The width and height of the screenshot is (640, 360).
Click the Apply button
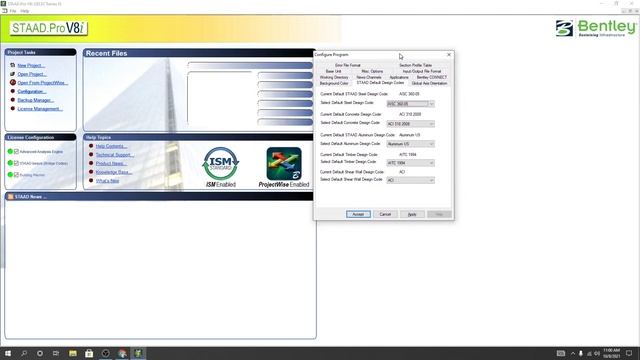(412, 214)
